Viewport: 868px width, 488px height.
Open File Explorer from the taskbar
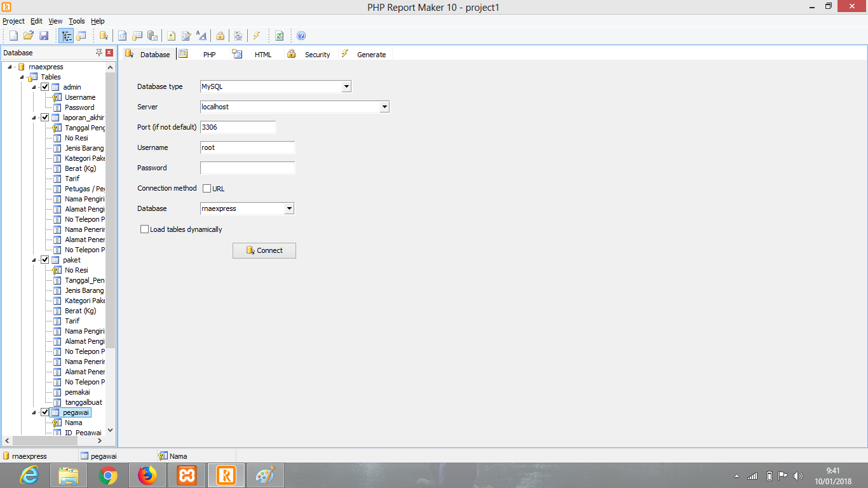(x=69, y=475)
